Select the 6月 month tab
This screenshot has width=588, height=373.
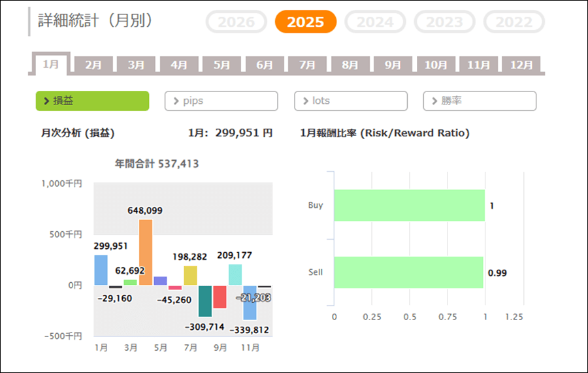tap(265, 65)
